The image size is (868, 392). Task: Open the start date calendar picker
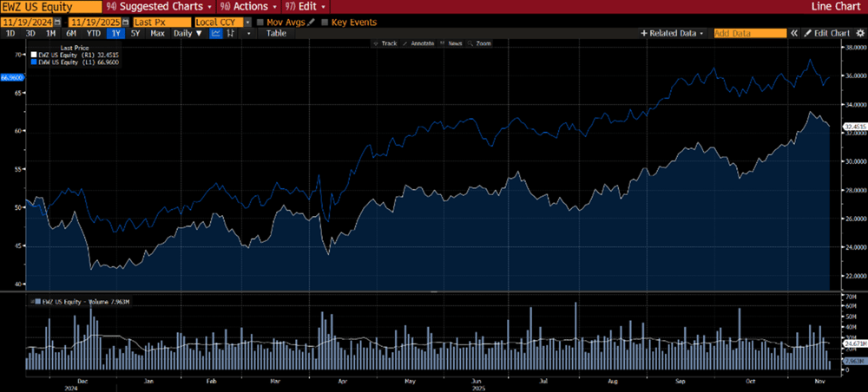[58, 21]
